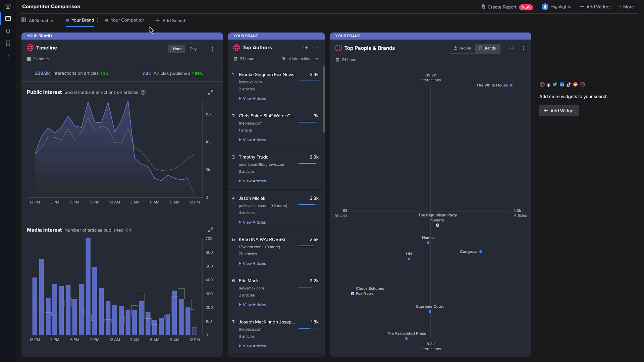The image size is (644, 362).
Task: Click the Create Report button
Action: point(501,7)
